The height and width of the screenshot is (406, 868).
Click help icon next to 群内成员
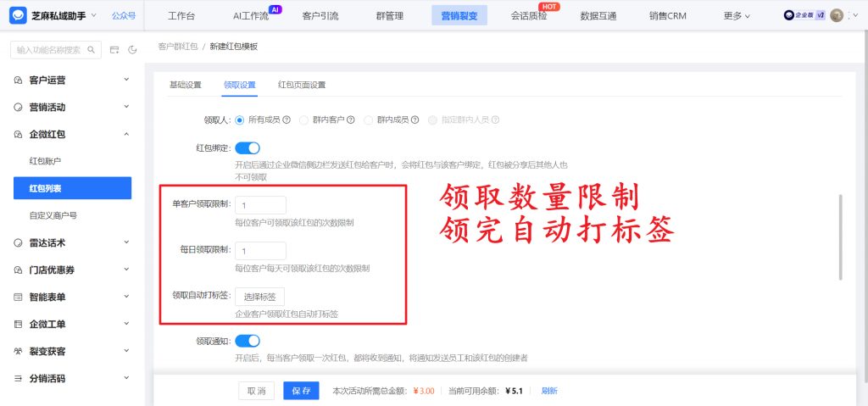tap(415, 120)
